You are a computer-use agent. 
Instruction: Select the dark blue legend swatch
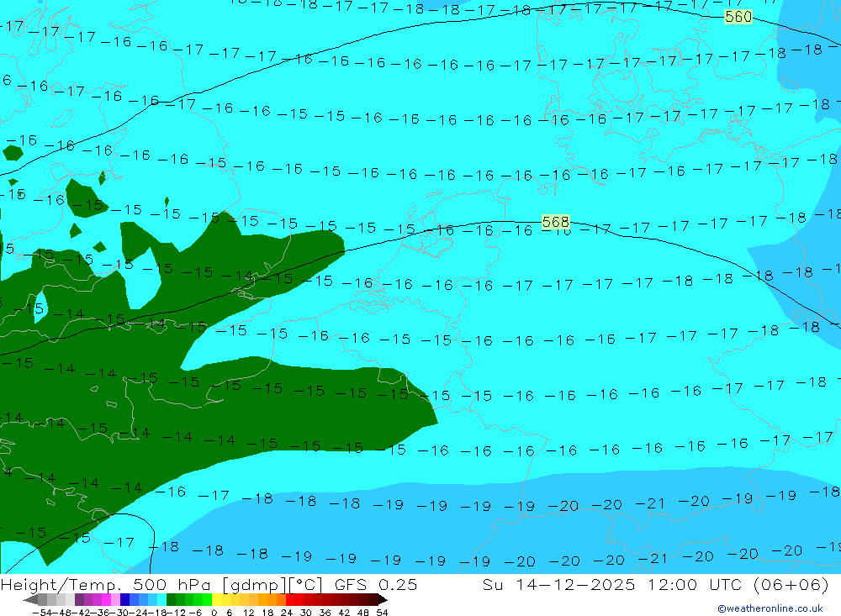pyautogui.click(x=124, y=600)
